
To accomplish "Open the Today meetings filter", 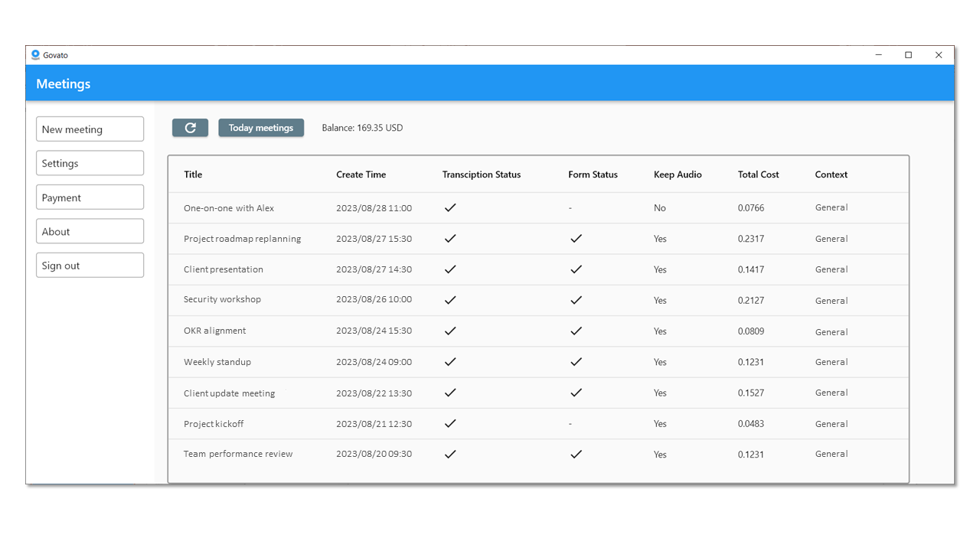I will [261, 128].
